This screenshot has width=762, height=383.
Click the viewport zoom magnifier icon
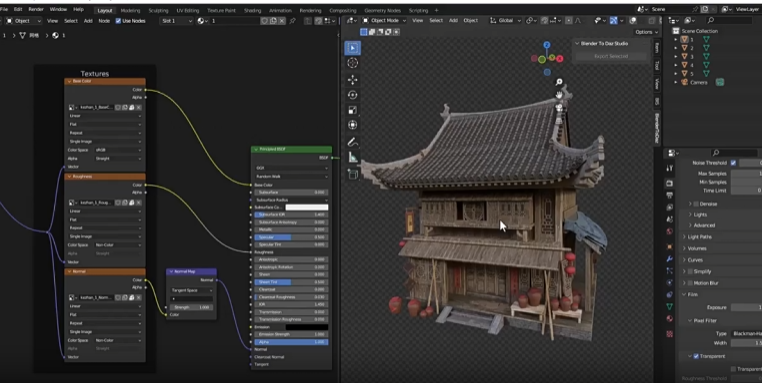[x=559, y=82]
